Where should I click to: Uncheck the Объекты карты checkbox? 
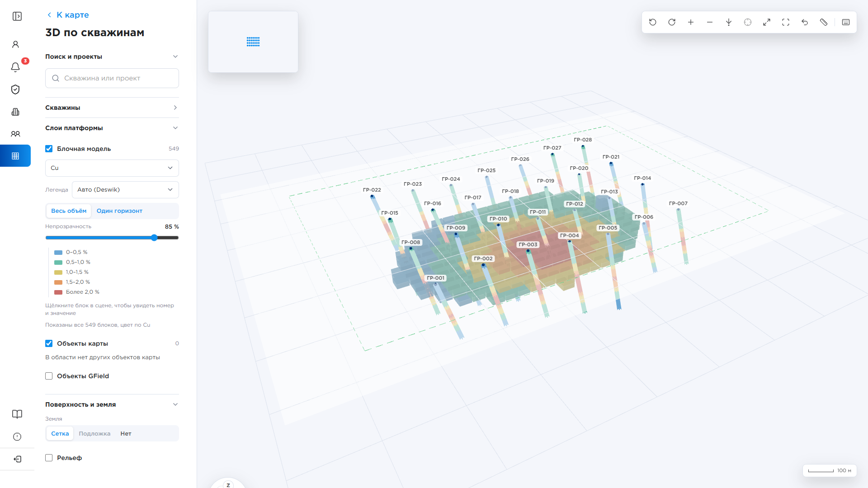(49, 343)
